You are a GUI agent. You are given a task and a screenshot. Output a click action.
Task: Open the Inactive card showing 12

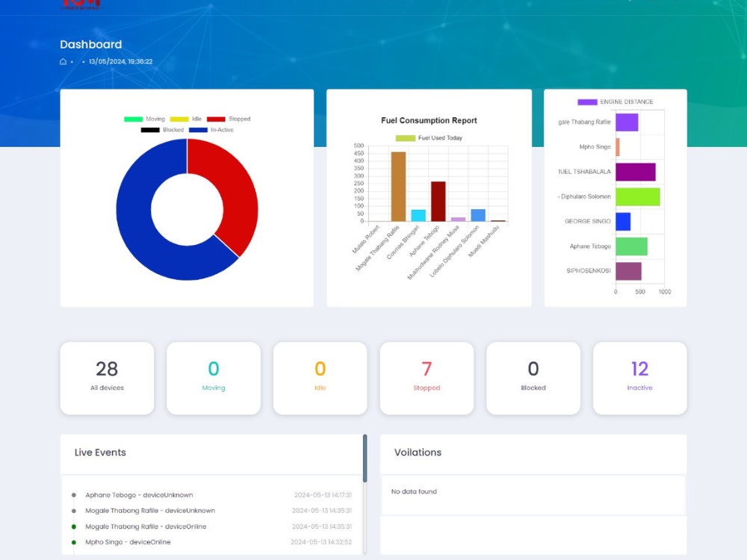pos(640,378)
